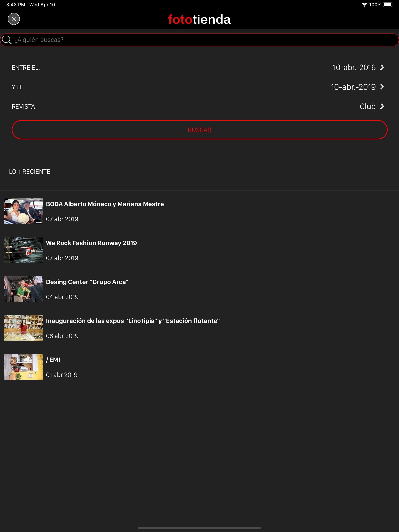Change the magazine value 'Club'
The width and height of the screenshot is (399, 532).
(367, 107)
